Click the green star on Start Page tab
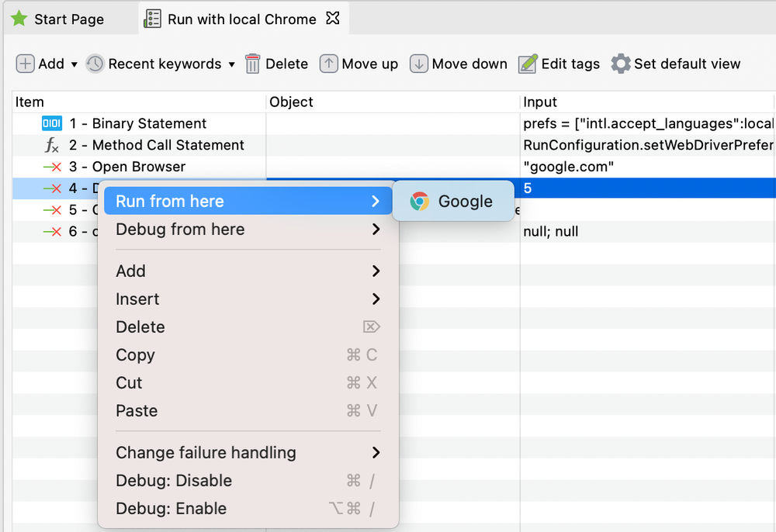776x532 pixels. [19, 19]
